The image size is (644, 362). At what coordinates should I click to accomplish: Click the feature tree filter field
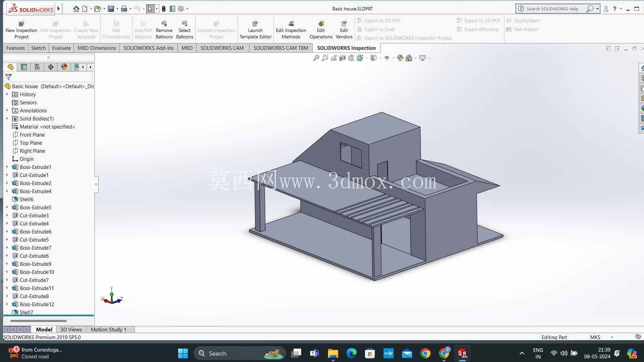click(x=49, y=77)
